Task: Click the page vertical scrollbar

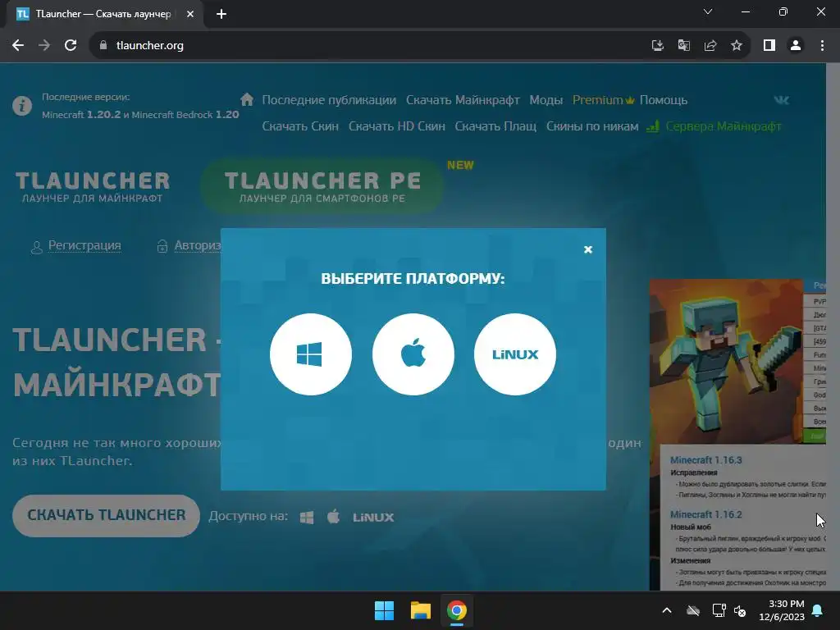Action: click(x=833, y=326)
